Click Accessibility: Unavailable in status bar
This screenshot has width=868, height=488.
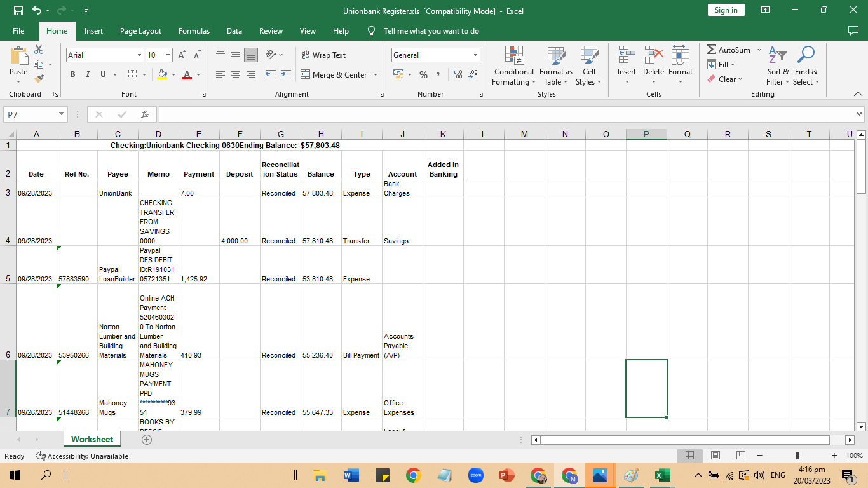83,456
